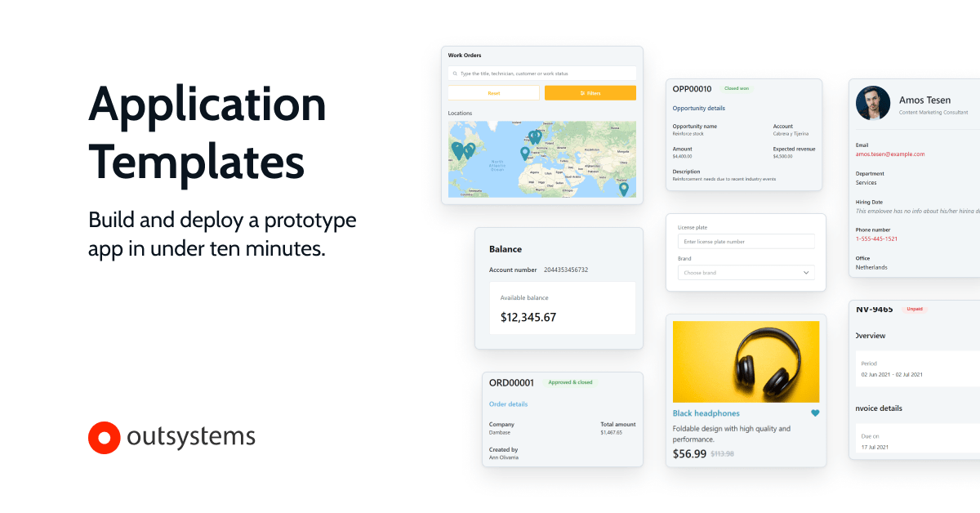Select the Order details section heading
The height and width of the screenshot is (513, 980).
508,404
